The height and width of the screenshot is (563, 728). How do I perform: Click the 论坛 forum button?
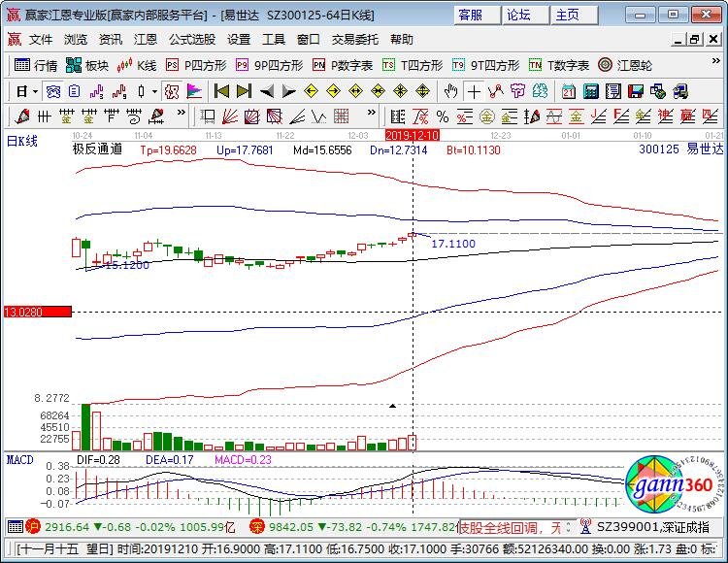(525, 15)
